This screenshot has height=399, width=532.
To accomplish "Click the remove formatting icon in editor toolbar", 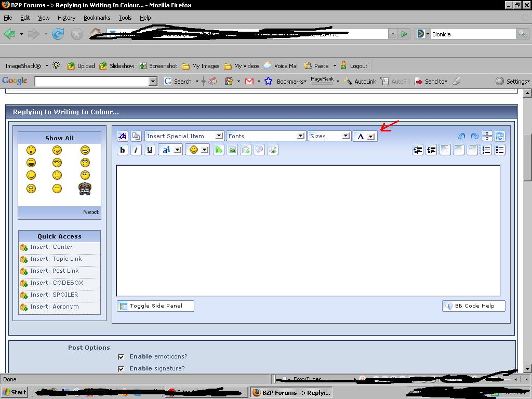I will [123, 136].
